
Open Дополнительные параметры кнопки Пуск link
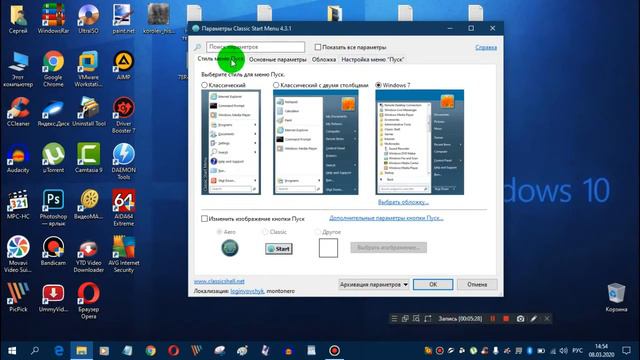(x=386, y=218)
